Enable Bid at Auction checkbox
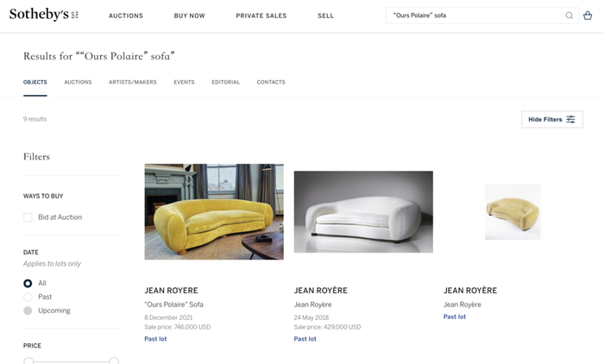The width and height of the screenshot is (604, 364). point(28,217)
